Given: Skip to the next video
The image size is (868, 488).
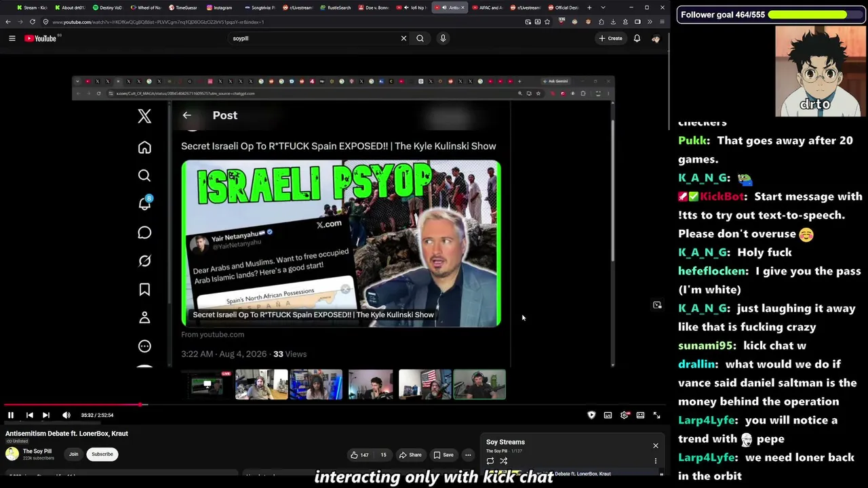Looking at the screenshot, I should (46, 415).
